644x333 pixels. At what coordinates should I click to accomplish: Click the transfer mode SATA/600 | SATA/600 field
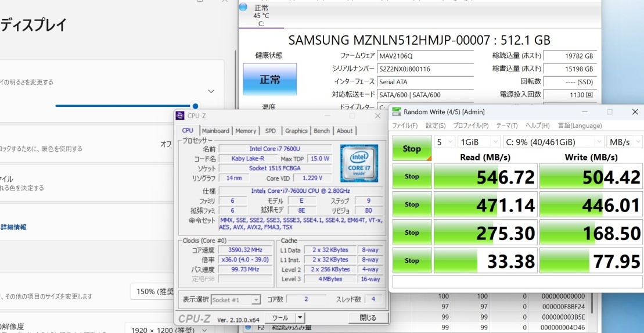tap(426, 95)
